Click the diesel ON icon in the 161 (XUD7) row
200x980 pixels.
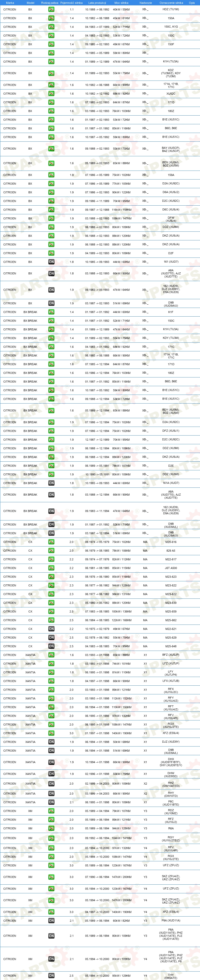(x=51, y=262)
